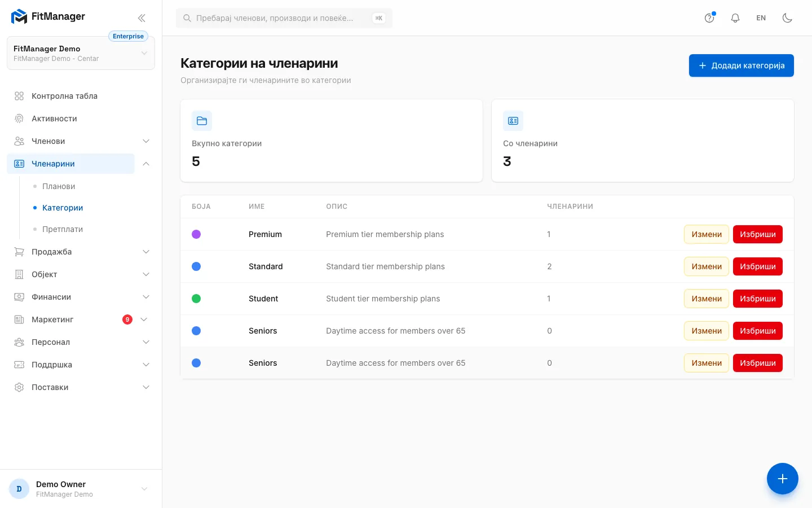Toggle dark mode with the moon icon
This screenshot has height=508, width=812.
click(x=788, y=18)
